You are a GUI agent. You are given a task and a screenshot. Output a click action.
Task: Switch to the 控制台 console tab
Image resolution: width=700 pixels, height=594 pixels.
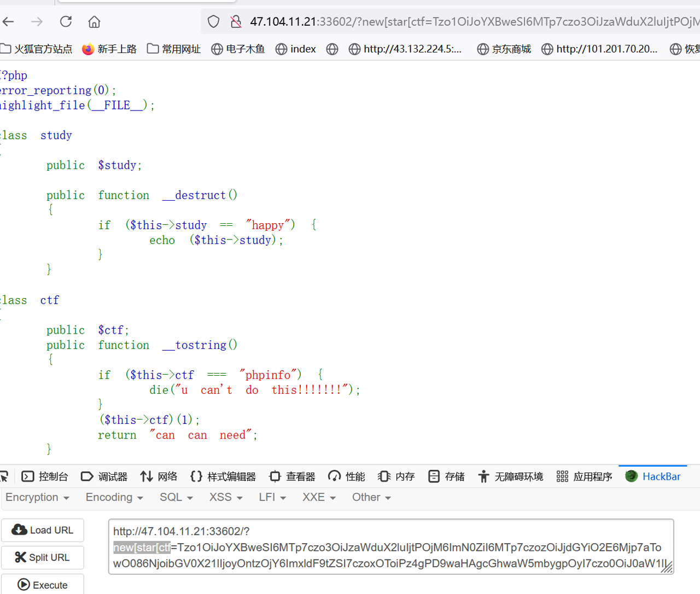coord(45,476)
